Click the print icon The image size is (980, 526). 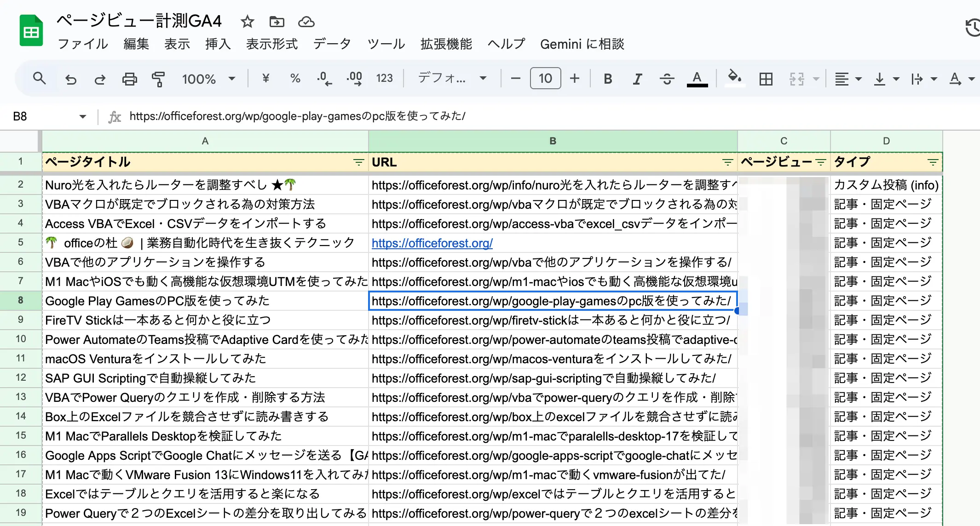click(129, 79)
